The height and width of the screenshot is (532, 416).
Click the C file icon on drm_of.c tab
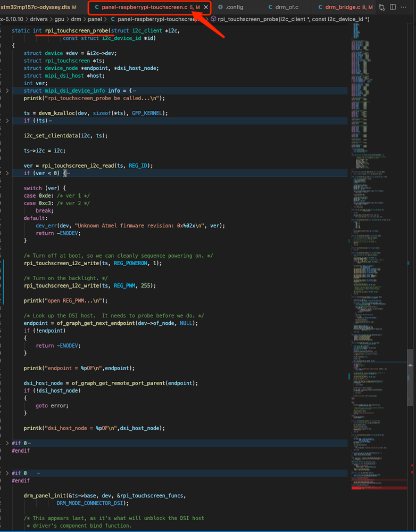tap(271, 7)
